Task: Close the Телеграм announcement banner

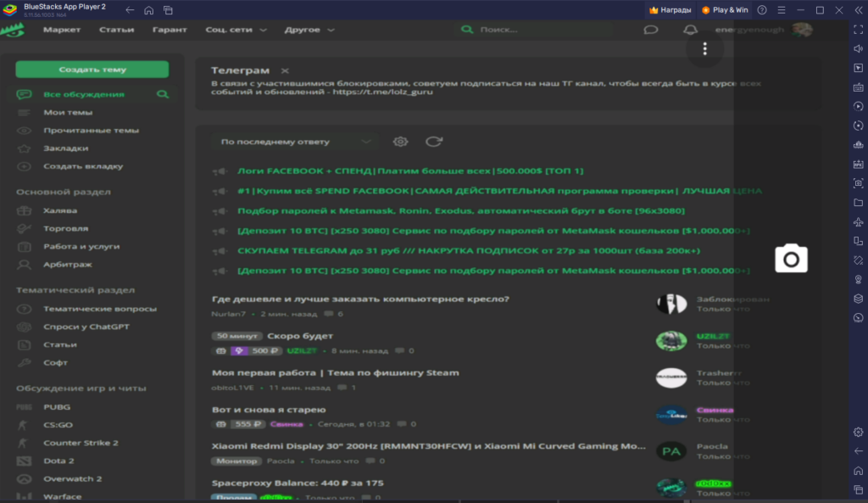Action: 285,70
